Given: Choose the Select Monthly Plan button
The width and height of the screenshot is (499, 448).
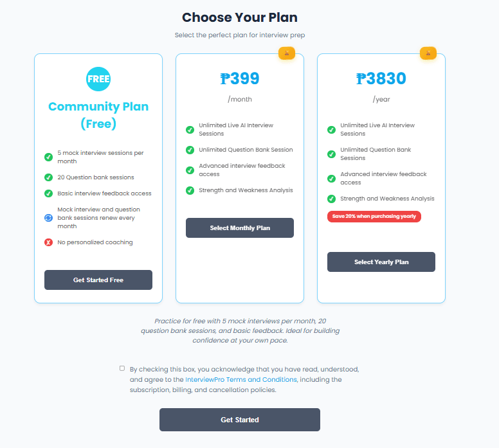Looking at the screenshot, I should coord(239,228).
